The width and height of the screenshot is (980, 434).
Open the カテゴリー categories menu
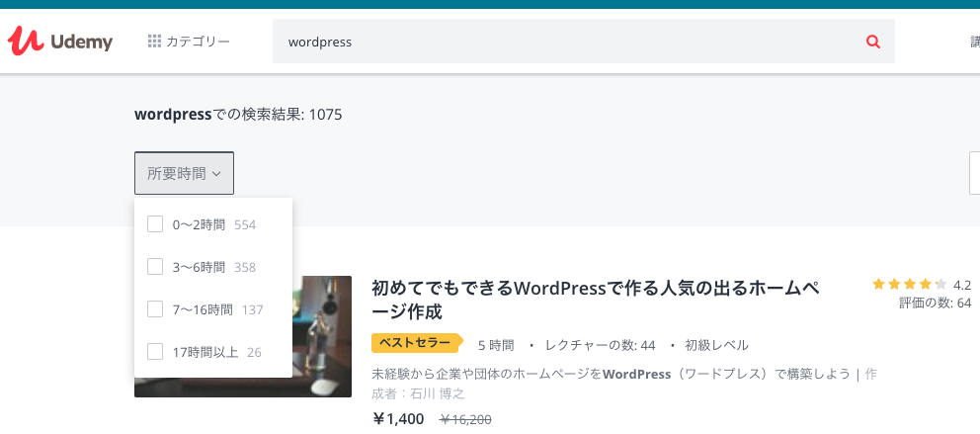pyautogui.click(x=189, y=42)
